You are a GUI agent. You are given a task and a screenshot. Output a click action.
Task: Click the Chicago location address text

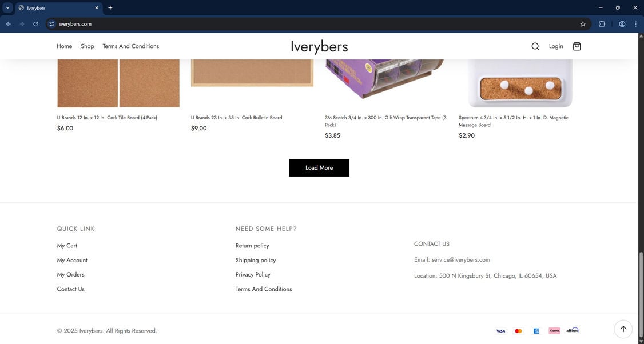(x=498, y=276)
